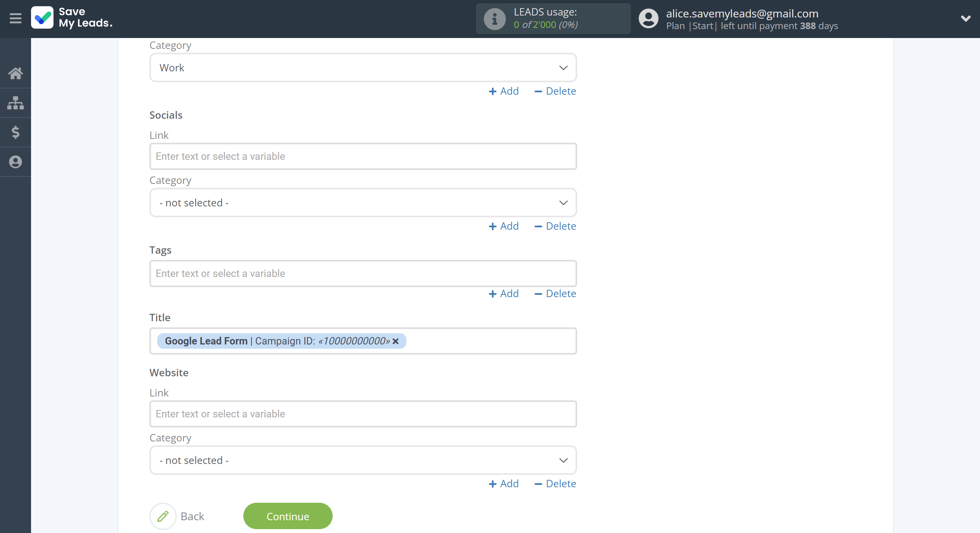Click the Plan Start payment info text
980x533 pixels.
pos(752,26)
